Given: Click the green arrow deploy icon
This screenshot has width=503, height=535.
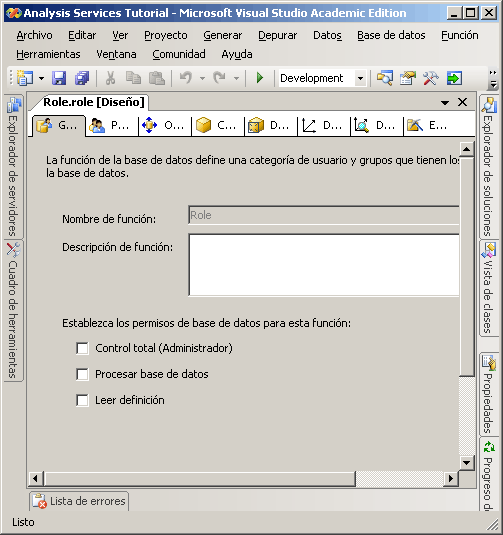Looking at the screenshot, I should [454, 78].
